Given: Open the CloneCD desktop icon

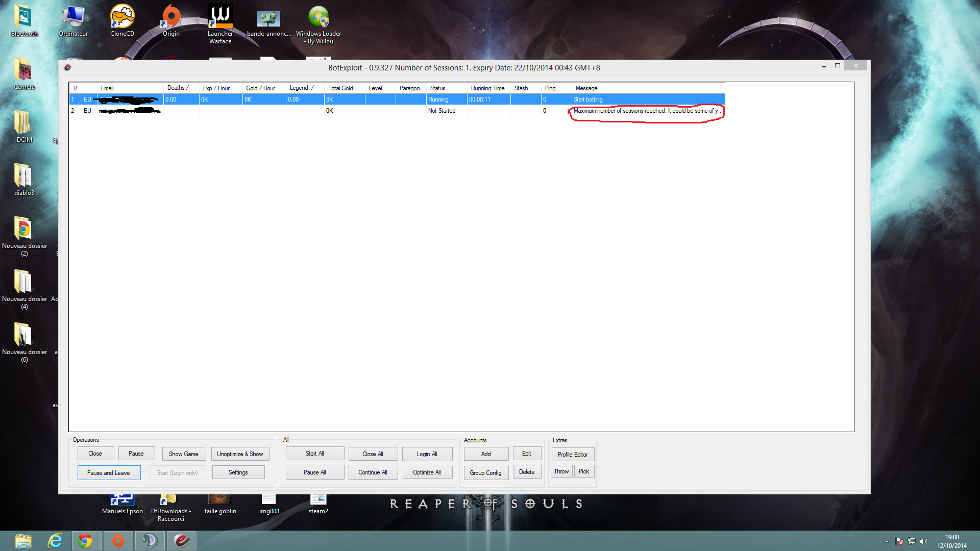Looking at the screenshot, I should point(122,20).
